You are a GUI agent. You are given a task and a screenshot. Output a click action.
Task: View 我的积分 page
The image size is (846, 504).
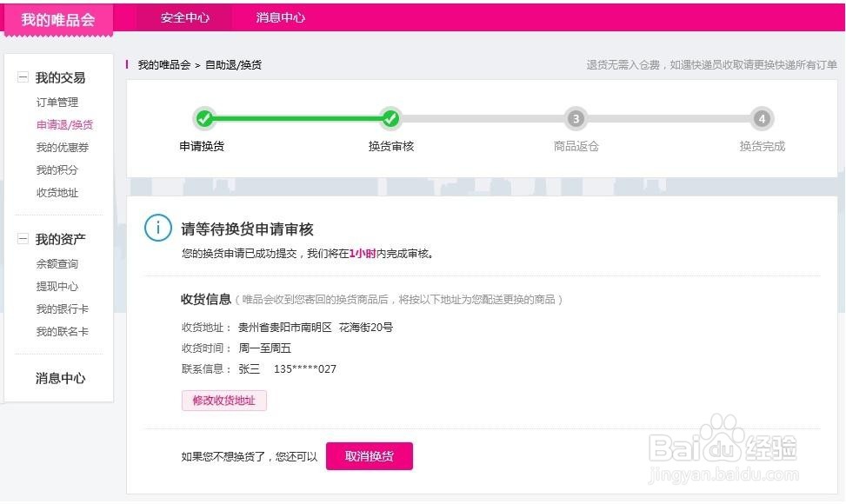click(x=57, y=170)
